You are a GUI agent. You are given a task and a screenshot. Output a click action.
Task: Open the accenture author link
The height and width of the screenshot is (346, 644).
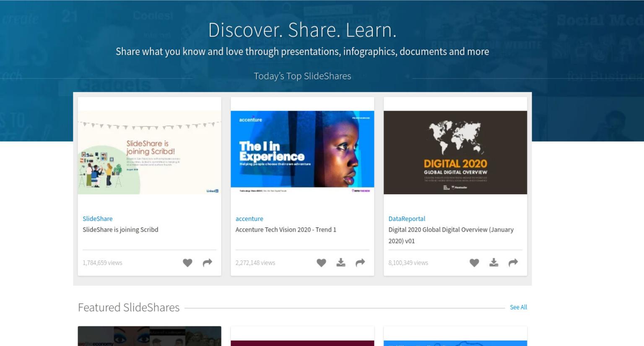pos(249,219)
